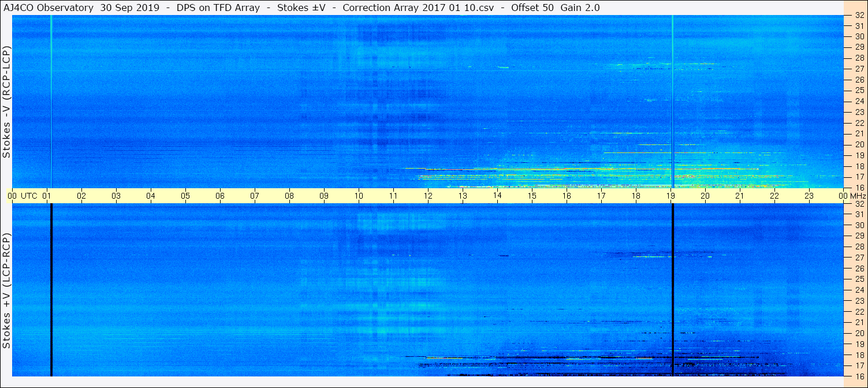868x388 pixels.
Task: Select the 17 hour tick on time axis
Action: (602, 196)
